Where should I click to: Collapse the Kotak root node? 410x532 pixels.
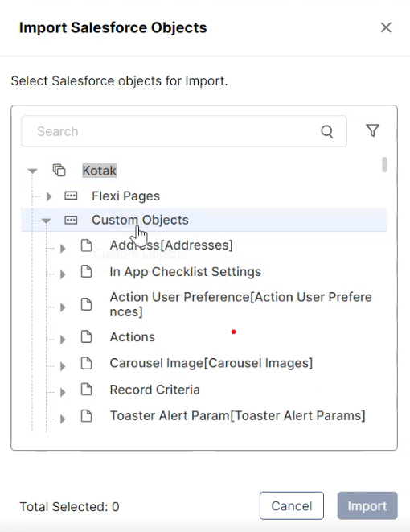(x=32, y=171)
